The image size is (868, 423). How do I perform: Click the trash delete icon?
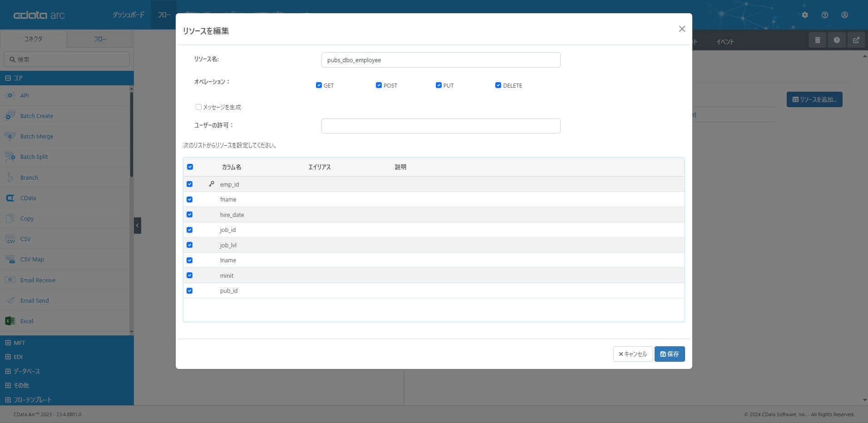coord(818,40)
